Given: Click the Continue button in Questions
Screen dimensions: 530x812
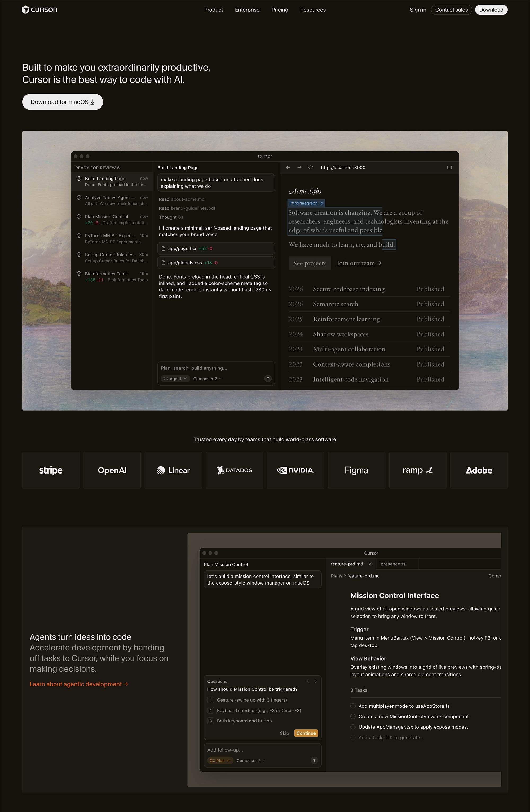Looking at the screenshot, I should tap(306, 733).
